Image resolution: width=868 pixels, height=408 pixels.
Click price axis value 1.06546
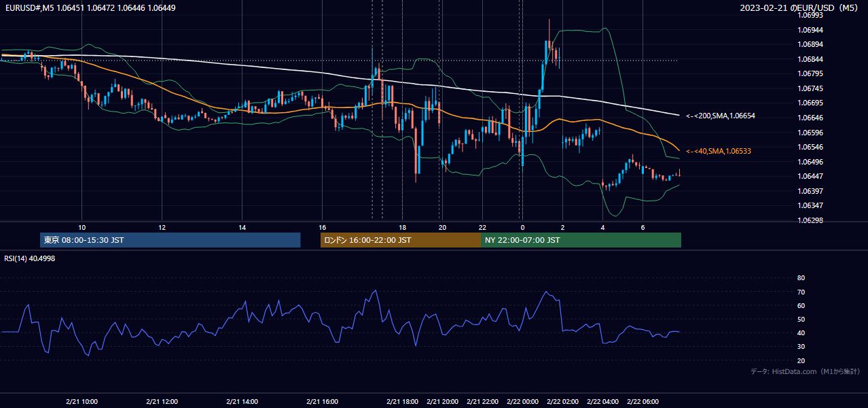(x=810, y=148)
